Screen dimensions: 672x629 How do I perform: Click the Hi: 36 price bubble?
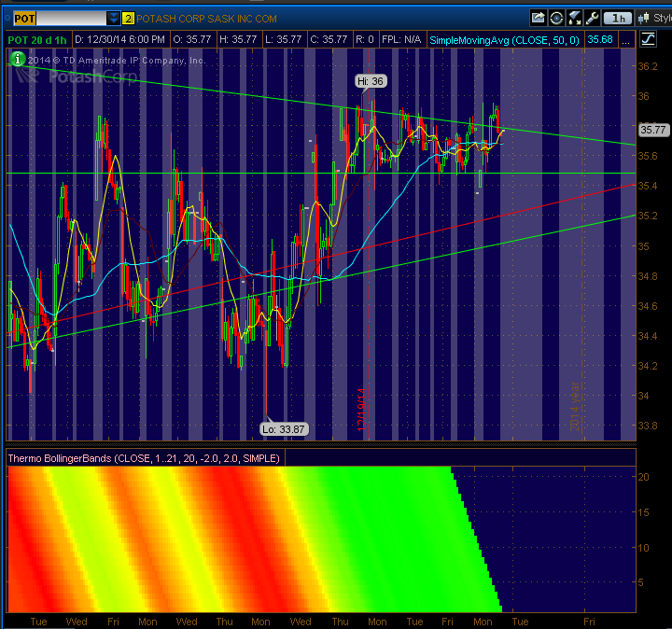coord(371,81)
